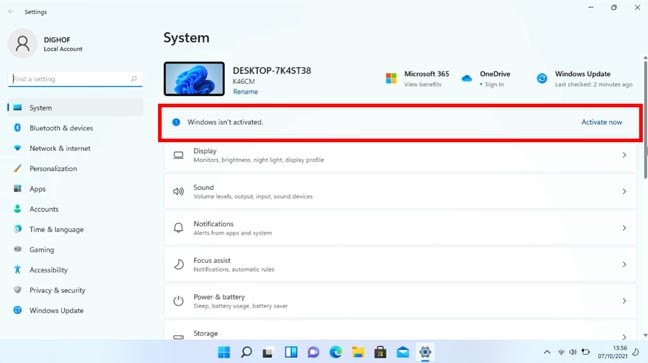Expand the Display settings chevron
The image size is (648, 363).
[x=624, y=155]
